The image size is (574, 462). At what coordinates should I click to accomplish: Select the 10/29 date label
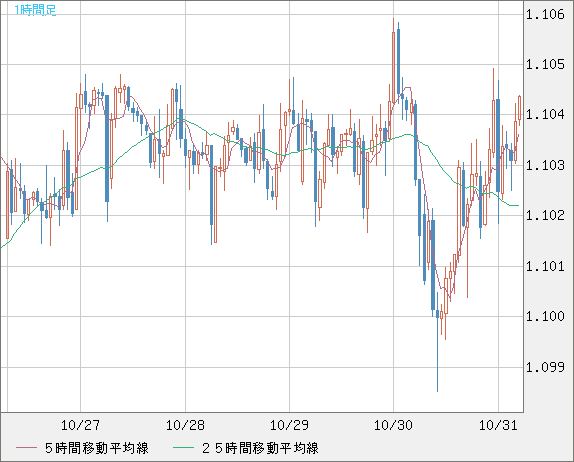coord(289,425)
